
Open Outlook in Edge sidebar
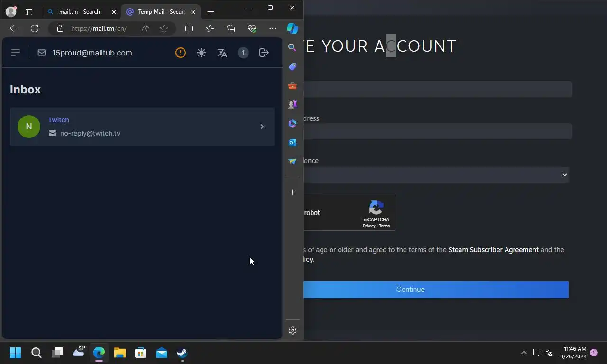[293, 142]
